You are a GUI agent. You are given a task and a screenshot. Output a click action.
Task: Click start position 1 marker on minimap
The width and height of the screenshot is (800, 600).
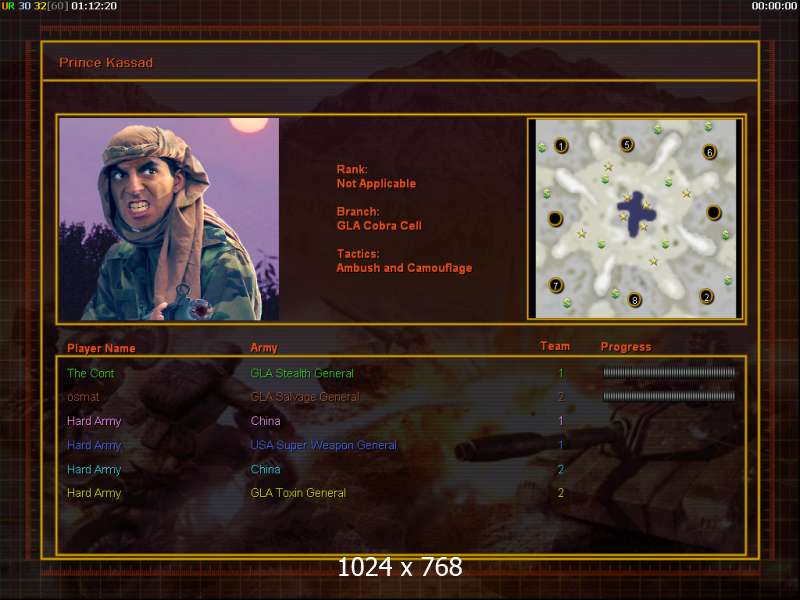tap(561, 146)
